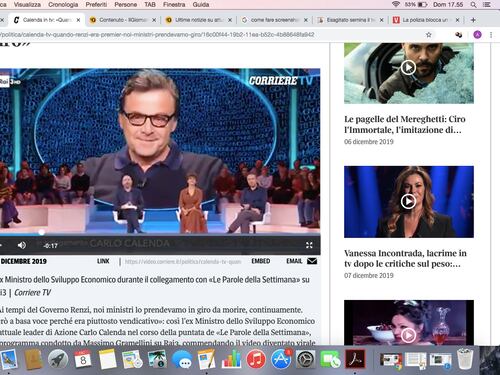Viewport: 500px width, 375px height.
Task: Click the EMBED button under the video
Action: [x=261, y=261]
